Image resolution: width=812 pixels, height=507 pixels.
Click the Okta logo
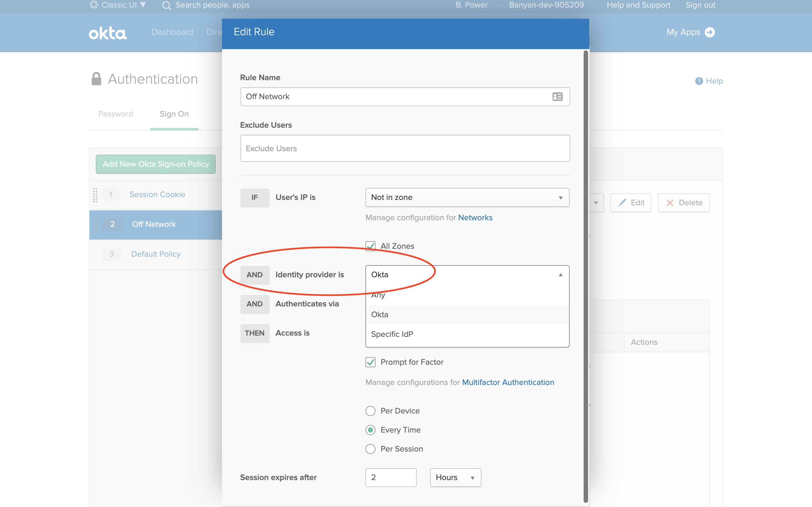coord(108,33)
